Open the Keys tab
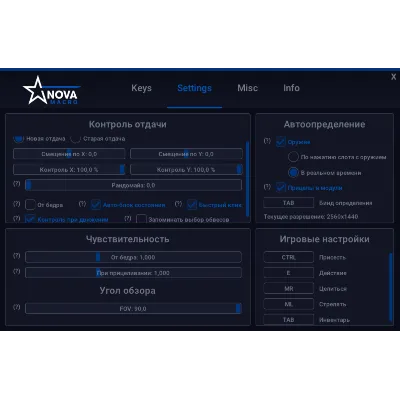400x400 pixels. pyautogui.click(x=141, y=88)
